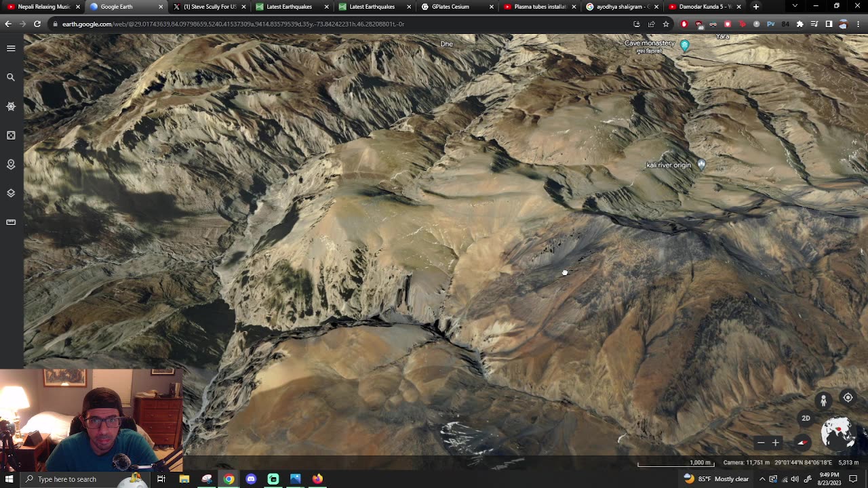Switch to Steve Scully X tab
This screenshot has width=868, height=488.
point(208,7)
